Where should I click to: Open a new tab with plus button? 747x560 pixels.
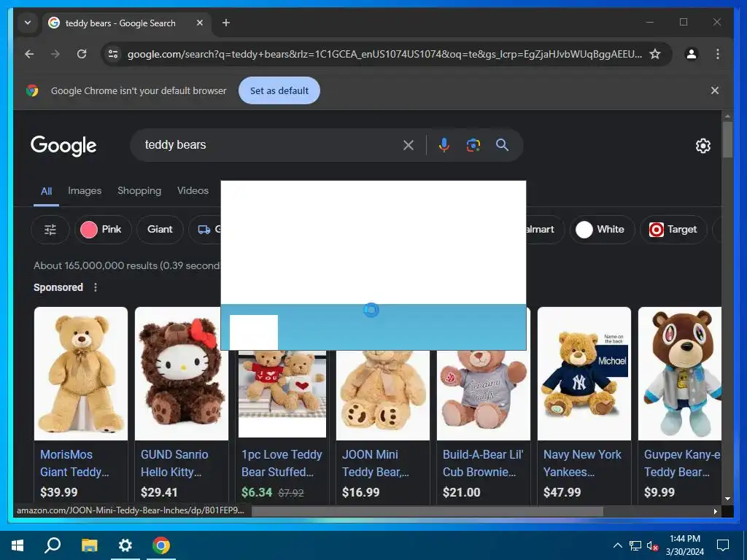click(226, 23)
